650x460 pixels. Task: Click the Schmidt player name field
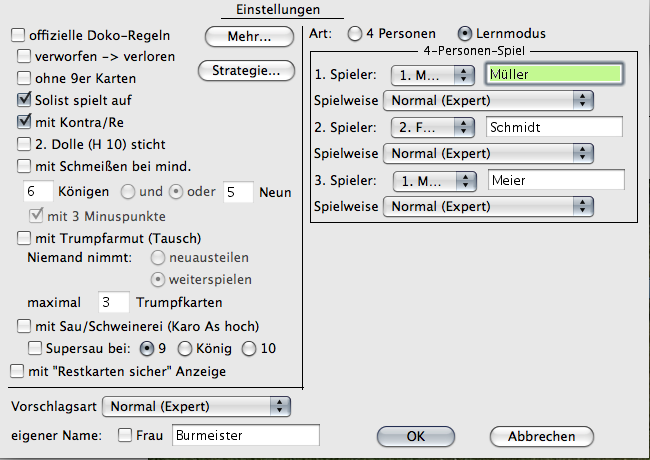coord(554,127)
